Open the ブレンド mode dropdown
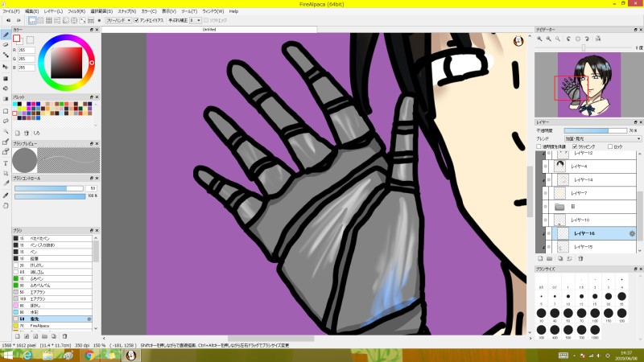The width and height of the screenshot is (644, 362). (x=602, y=138)
